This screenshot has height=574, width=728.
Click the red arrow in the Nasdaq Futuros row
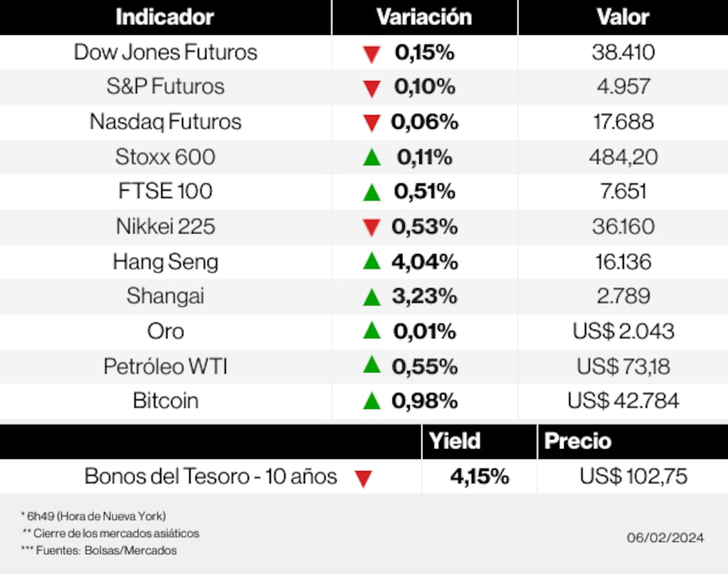(372, 123)
